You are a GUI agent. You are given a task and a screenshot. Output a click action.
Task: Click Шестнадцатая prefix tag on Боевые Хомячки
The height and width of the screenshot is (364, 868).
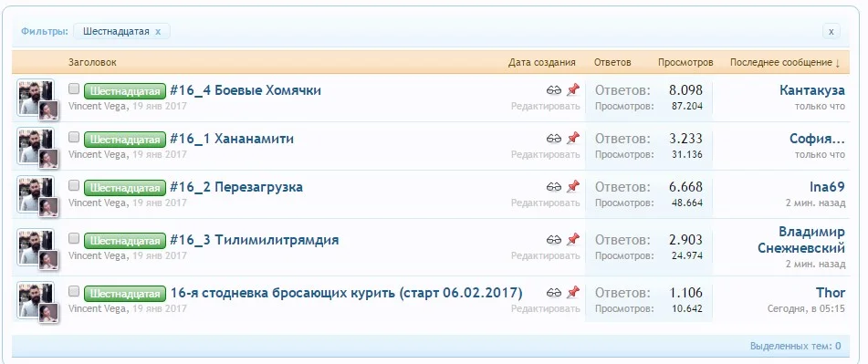(x=125, y=90)
